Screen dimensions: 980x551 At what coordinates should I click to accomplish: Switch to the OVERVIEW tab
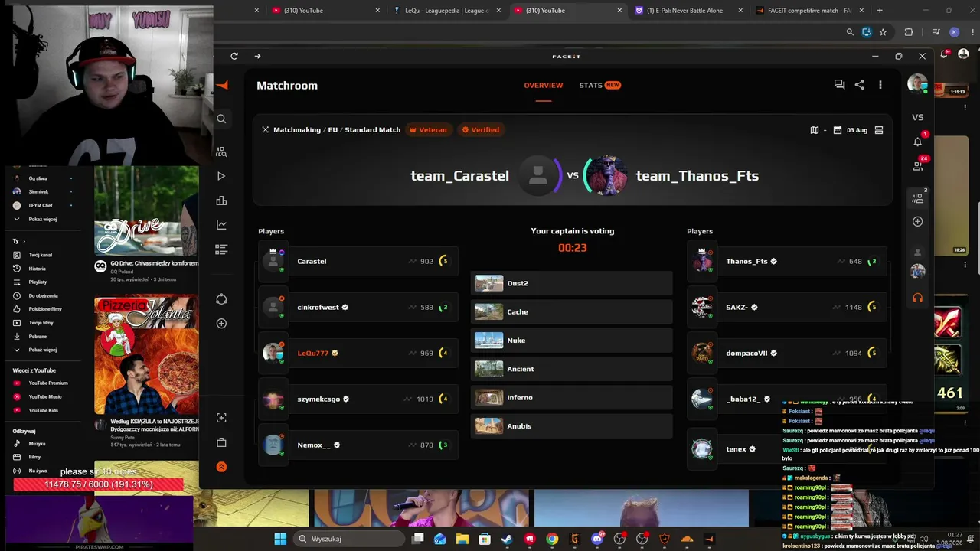pos(544,85)
